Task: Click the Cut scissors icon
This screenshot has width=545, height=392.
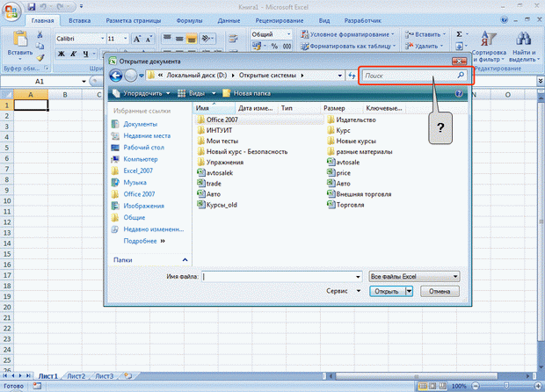Action: coord(40,34)
